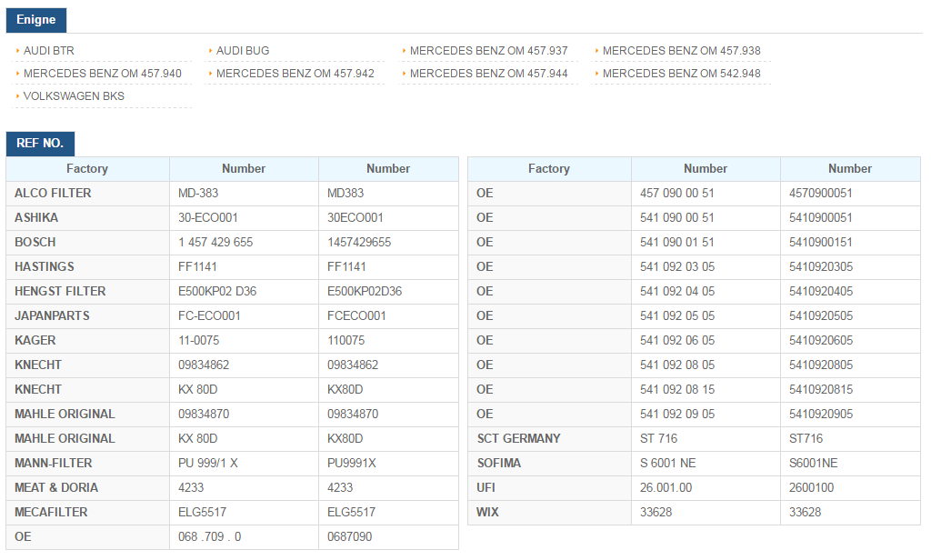Click the KAGER factory cell
The width and height of the screenshot is (931, 560).
point(88,341)
